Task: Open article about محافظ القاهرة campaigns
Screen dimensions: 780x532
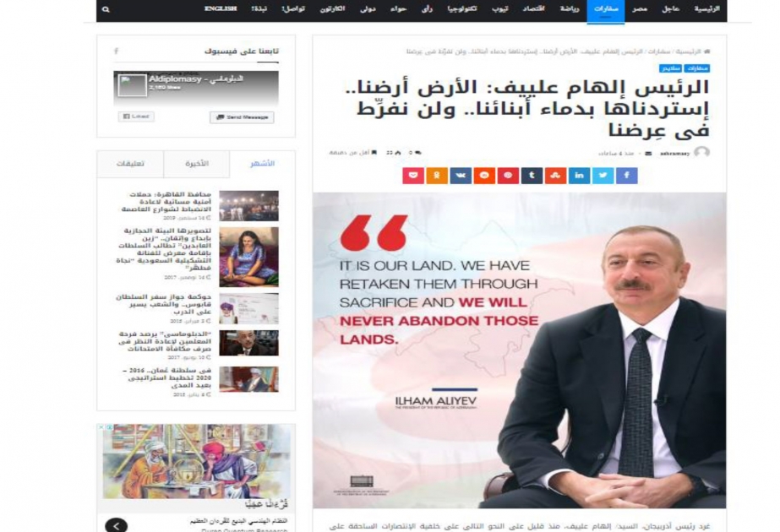Action: pos(166,202)
